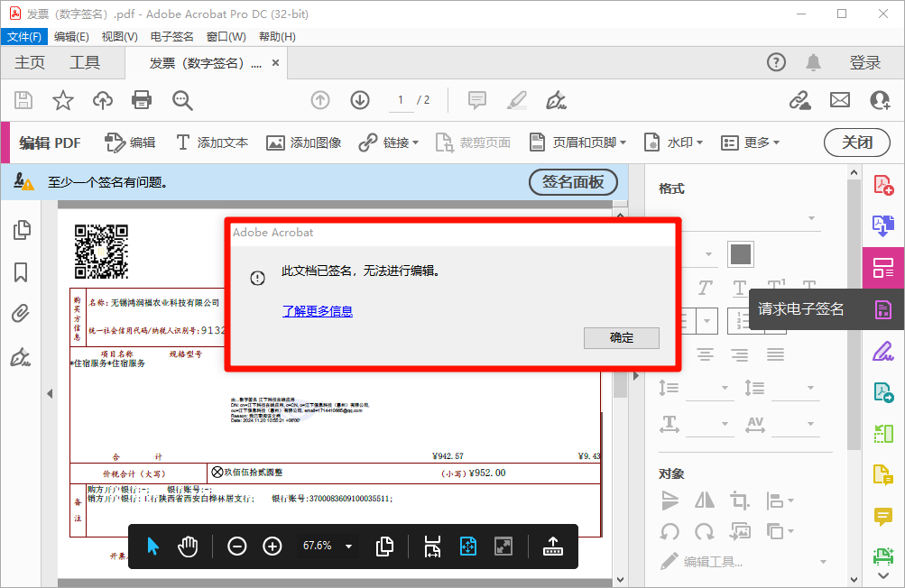905x588 pixels.
Task: Select the 添加文本 add text tool
Action: point(212,142)
